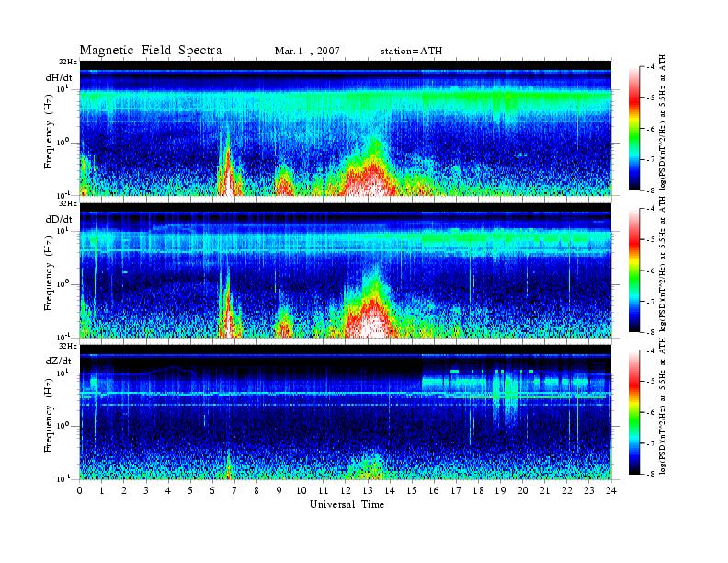
Task: Click hour 21 on the Universal Time axis
Action: pos(544,490)
